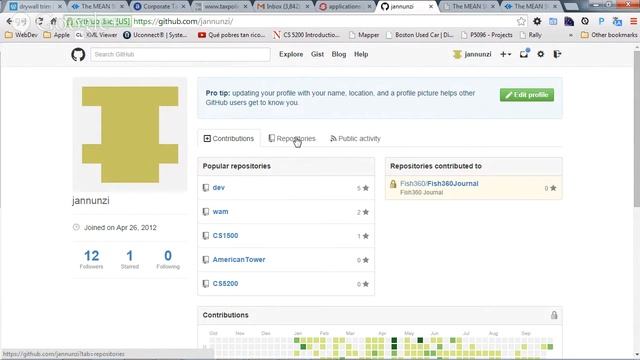The width and height of the screenshot is (640, 360).
Task: Click the jannunzi profile avatar image
Action: point(130,135)
